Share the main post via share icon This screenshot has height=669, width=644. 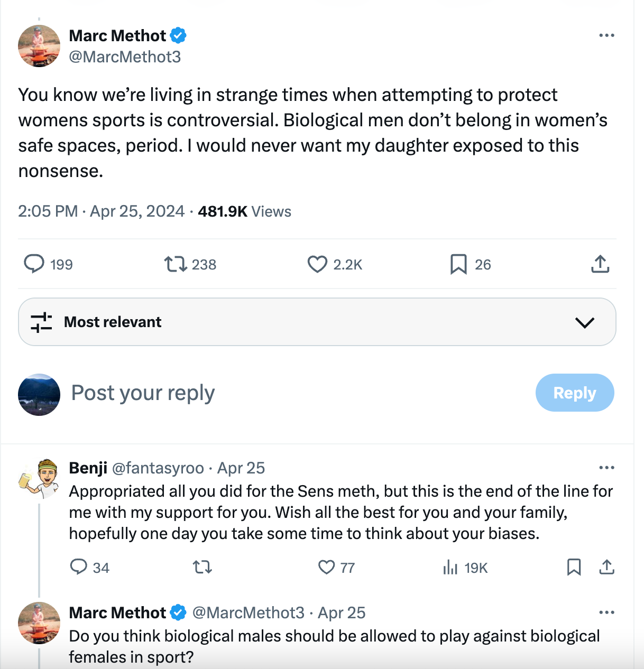tap(600, 264)
